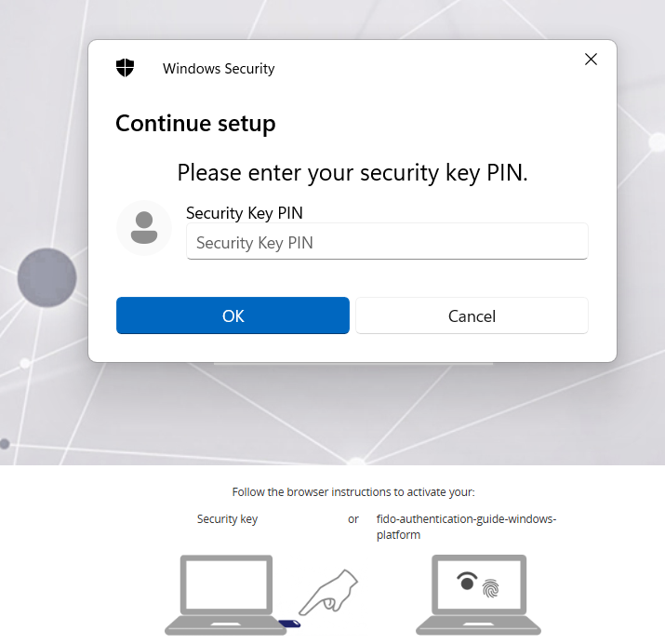
Task: Click the Windows Security shield icon
Action: [x=125, y=68]
